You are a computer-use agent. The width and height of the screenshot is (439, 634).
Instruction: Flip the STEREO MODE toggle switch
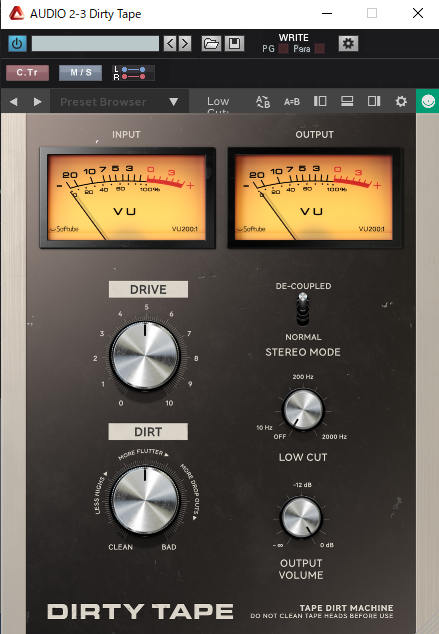point(303,309)
